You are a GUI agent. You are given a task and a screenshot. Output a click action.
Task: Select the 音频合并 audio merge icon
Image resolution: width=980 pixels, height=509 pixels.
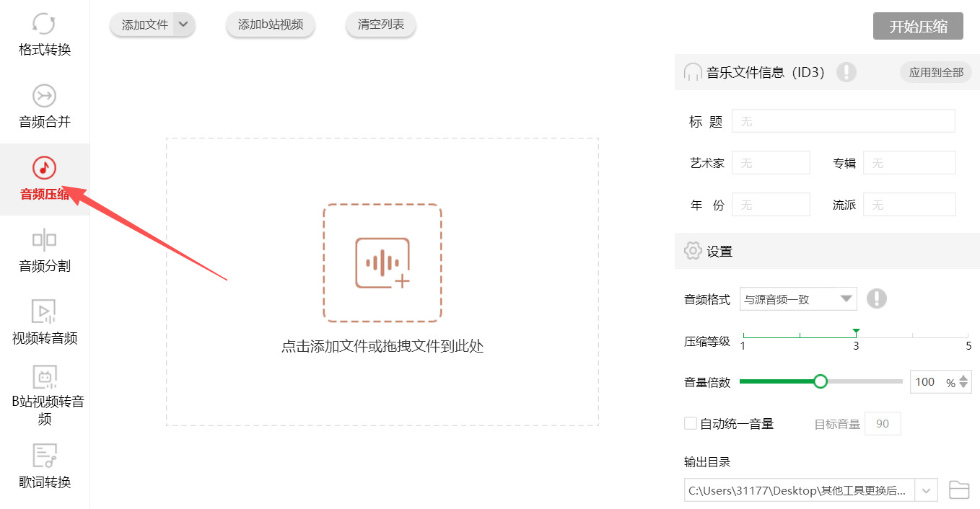44,95
